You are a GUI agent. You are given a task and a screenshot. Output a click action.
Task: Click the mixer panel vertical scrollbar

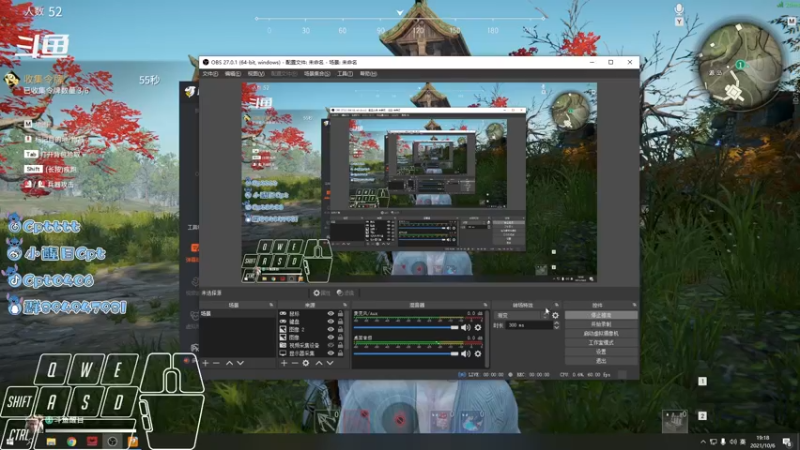487,339
